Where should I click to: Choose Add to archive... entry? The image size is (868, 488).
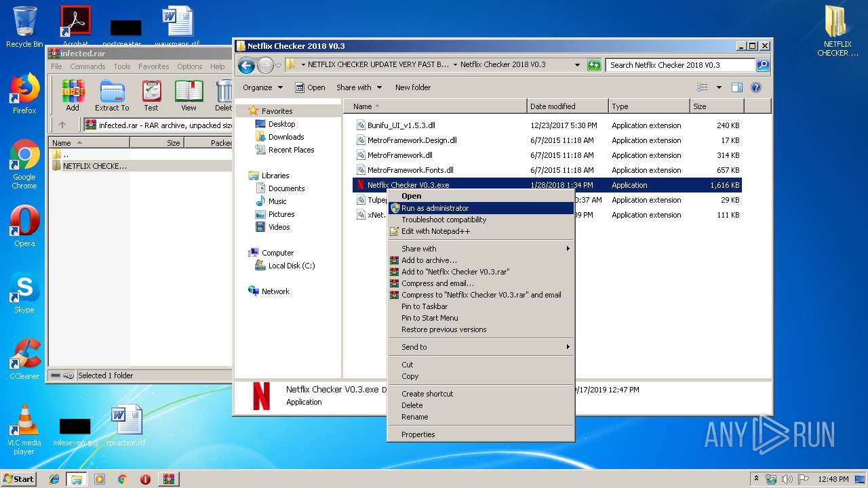coord(481,260)
